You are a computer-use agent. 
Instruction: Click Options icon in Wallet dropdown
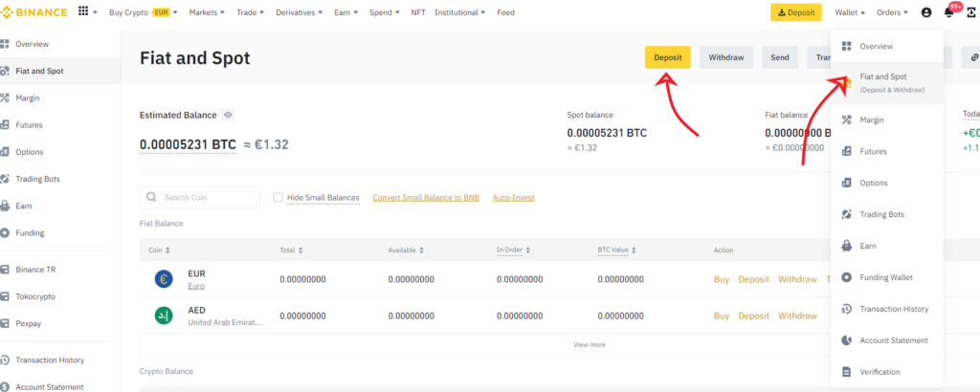(847, 183)
